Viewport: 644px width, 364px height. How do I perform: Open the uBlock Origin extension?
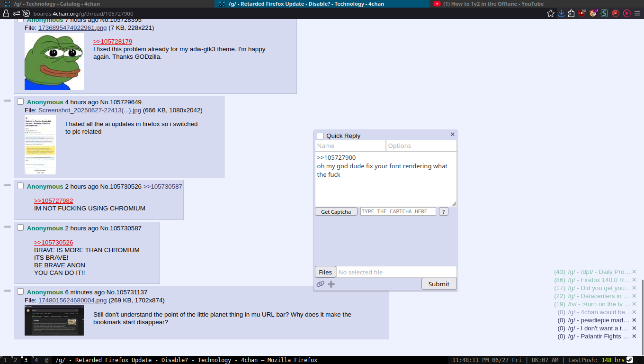pos(582,13)
